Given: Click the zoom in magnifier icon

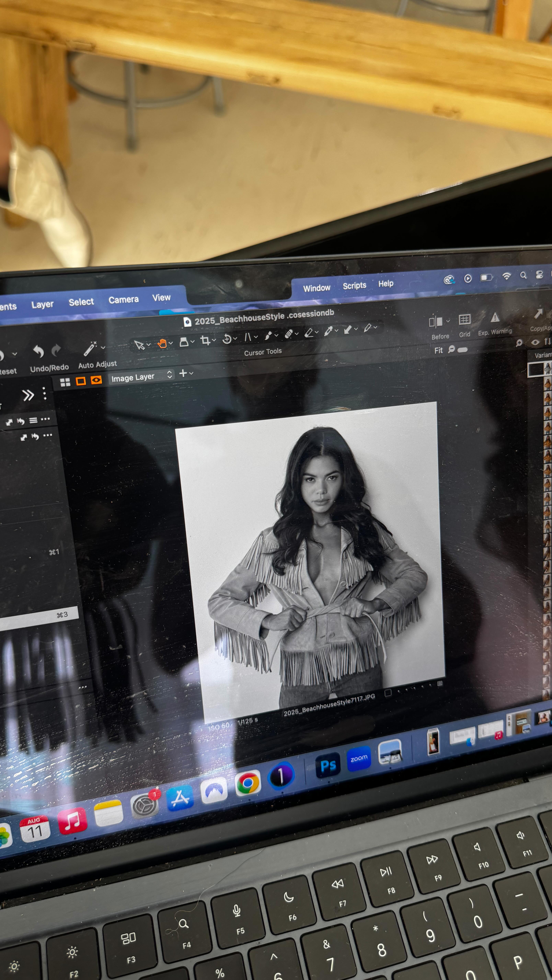Looking at the screenshot, I should pyautogui.click(x=519, y=343).
